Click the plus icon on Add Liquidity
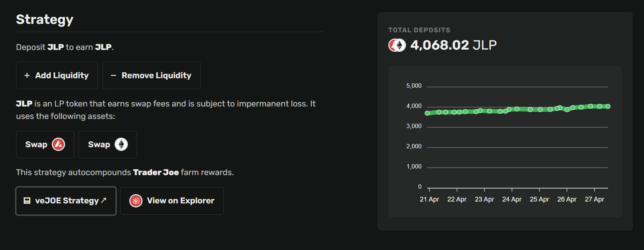 27,75
